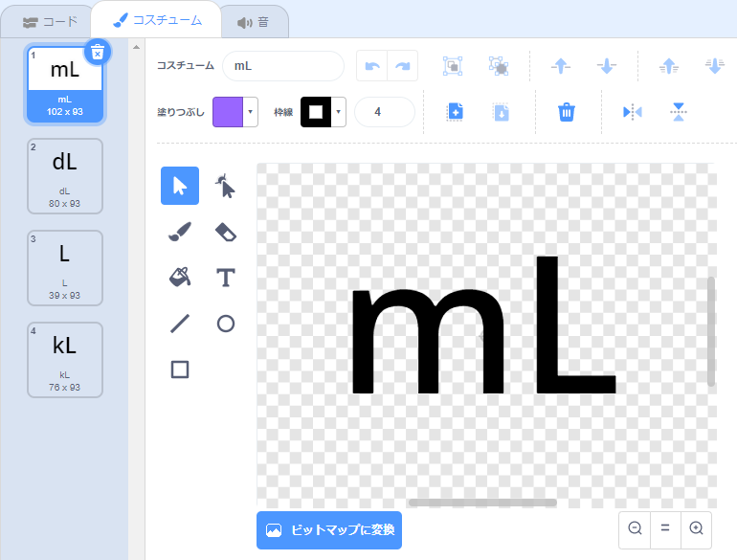
Task: Choose the Circle tool
Action: point(225,324)
